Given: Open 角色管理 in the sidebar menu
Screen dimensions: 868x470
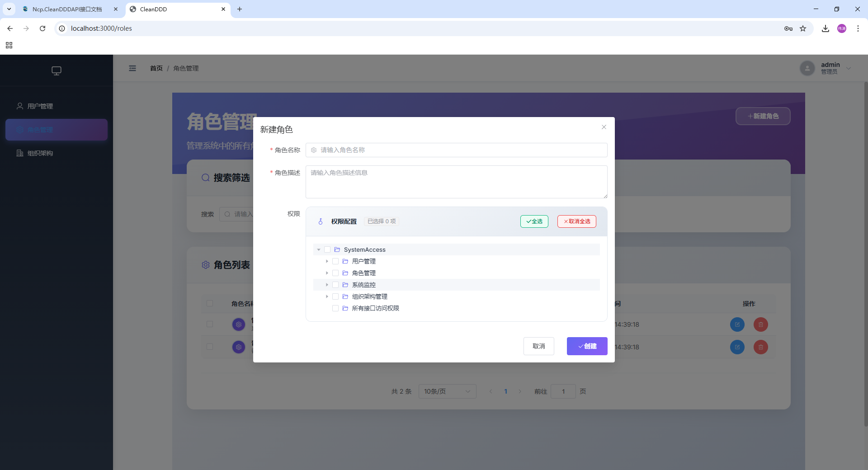Looking at the screenshot, I should pos(57,130).
